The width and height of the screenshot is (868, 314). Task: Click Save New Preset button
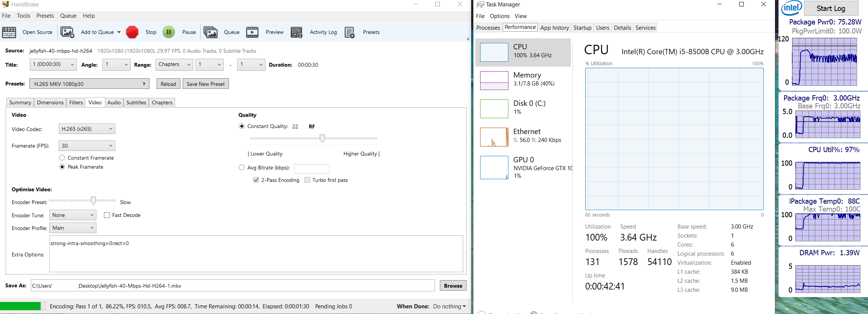click(206, 84)
